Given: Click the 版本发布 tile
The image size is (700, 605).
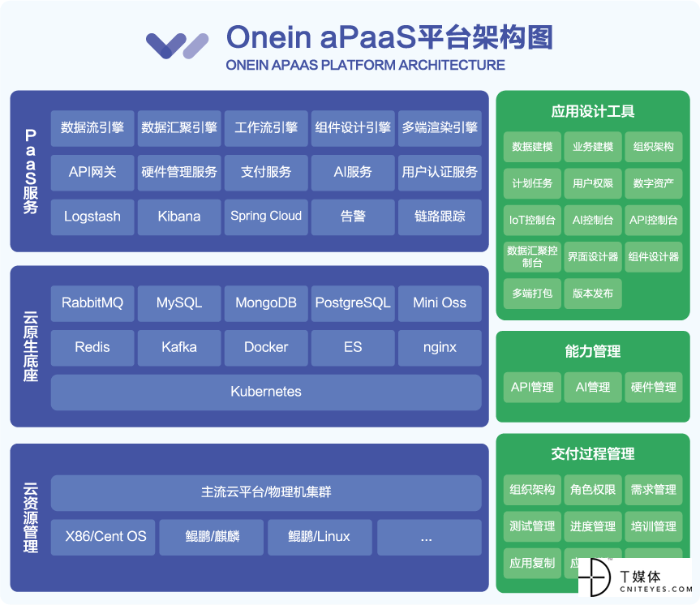Looking at the screenshot, I should click(593, 294).
